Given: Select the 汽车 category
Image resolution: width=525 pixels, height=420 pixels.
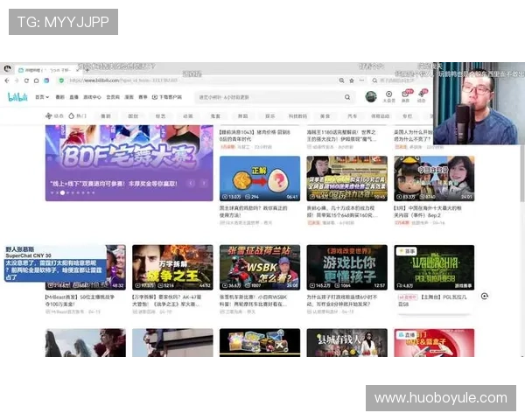Looking at the screenshot, I should (x=353, y=116).
